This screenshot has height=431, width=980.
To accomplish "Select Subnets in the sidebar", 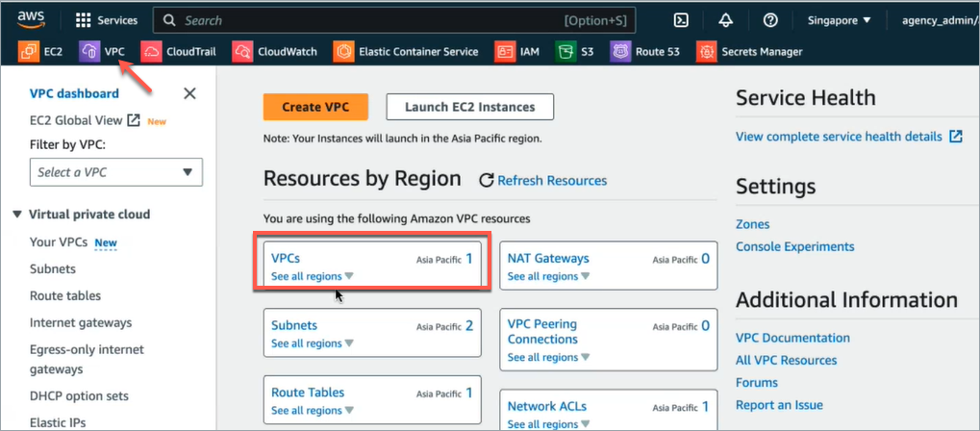I will click(53, 269).
